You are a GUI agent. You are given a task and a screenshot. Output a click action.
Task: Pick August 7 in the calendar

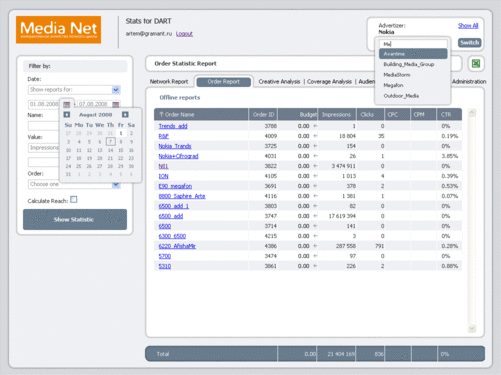tap(111, 142)
